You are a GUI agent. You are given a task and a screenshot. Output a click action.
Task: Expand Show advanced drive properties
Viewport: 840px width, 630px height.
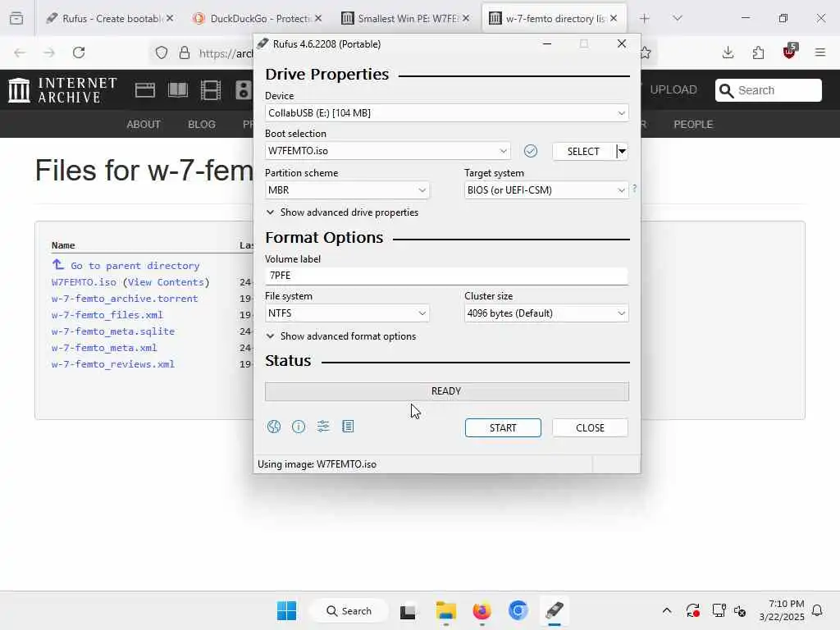(x=342, y=212)
